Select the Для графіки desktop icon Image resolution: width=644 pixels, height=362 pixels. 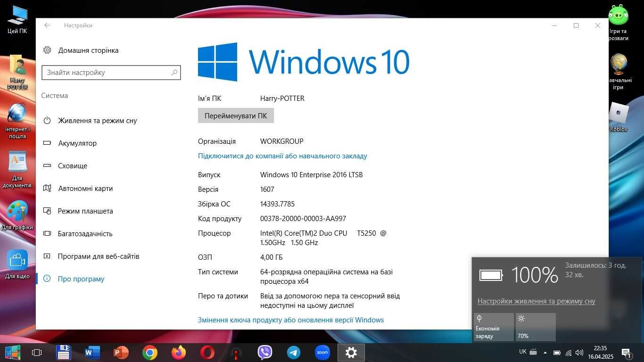tap(17, 216)
